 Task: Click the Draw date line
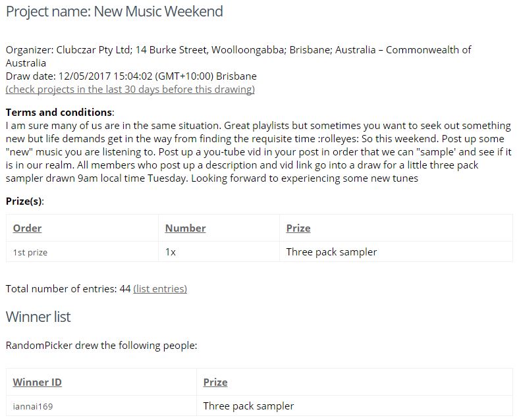click(131, 76)
